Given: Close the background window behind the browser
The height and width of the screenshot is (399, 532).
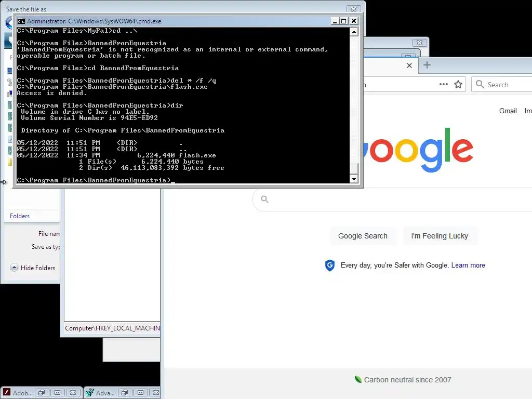Looking at the screenshot, I should click(x=419, y=43).
